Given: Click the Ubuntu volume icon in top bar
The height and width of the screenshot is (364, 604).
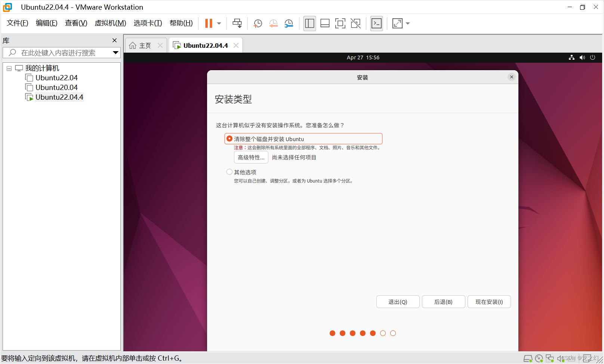Looking at the screenshot, I should point(582,57).
